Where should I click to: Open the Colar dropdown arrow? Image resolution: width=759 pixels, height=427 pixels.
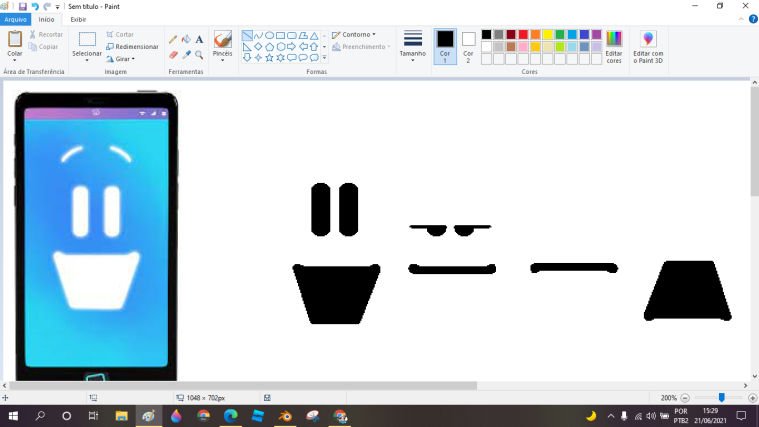coord(15,60)
